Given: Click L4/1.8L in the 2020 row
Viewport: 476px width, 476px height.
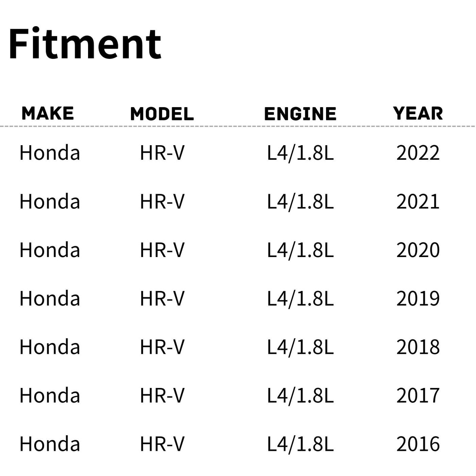Looking at the screenshot, I should pyautogui.click(x=300, y=250).
